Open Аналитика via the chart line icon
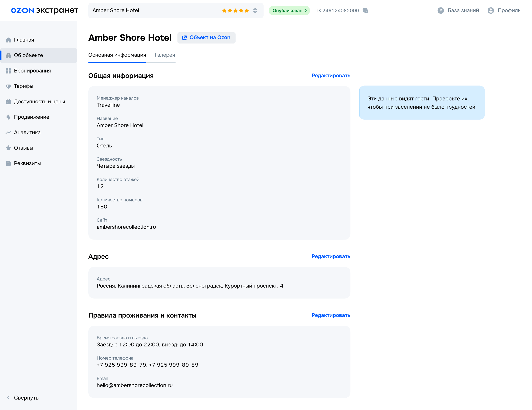The height and width of the screenshot is (410, 532). click(8, 133)
